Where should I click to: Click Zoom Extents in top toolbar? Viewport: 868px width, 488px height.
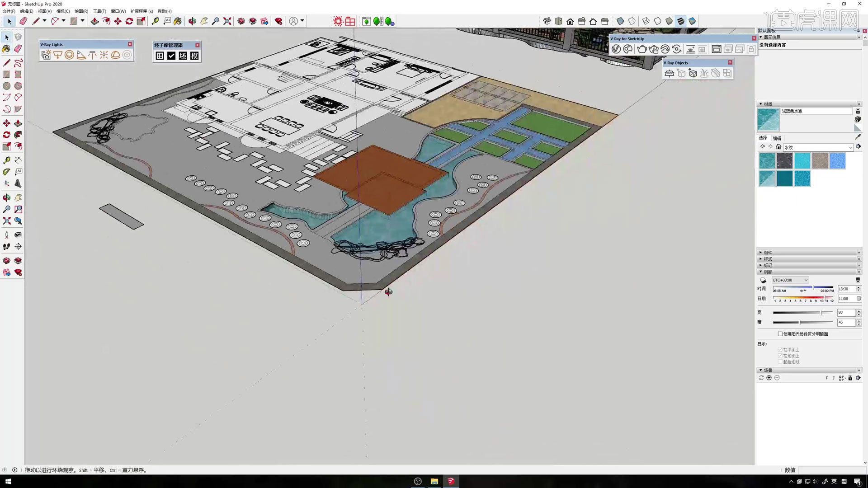227,21
